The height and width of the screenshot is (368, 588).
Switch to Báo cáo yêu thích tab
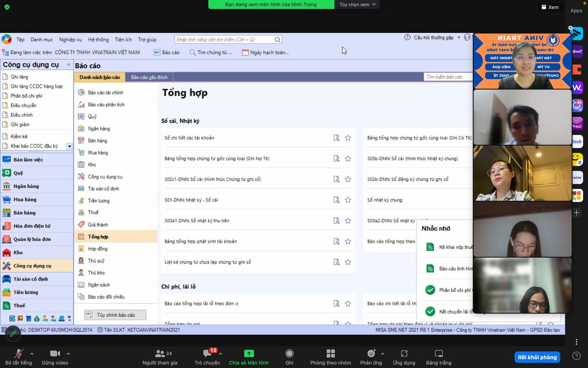coord(149,77)
